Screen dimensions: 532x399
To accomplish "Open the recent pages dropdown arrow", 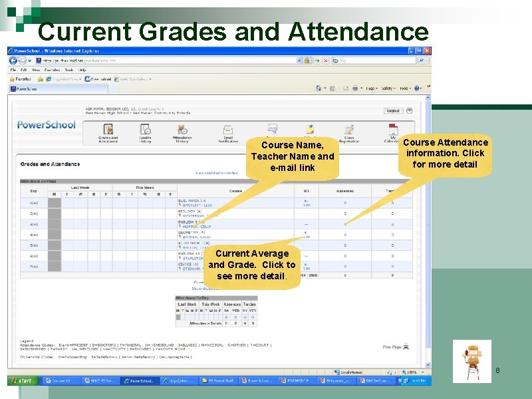I will [29, 61].
